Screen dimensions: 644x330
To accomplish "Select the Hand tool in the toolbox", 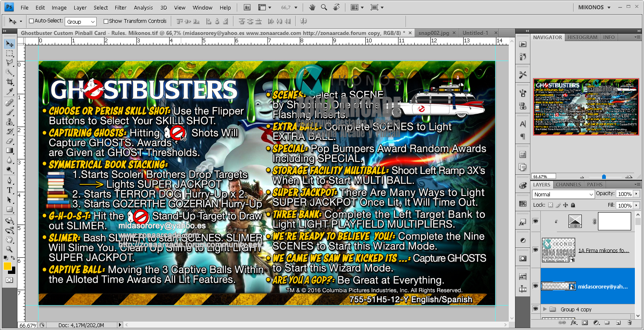I will [10, 240].
